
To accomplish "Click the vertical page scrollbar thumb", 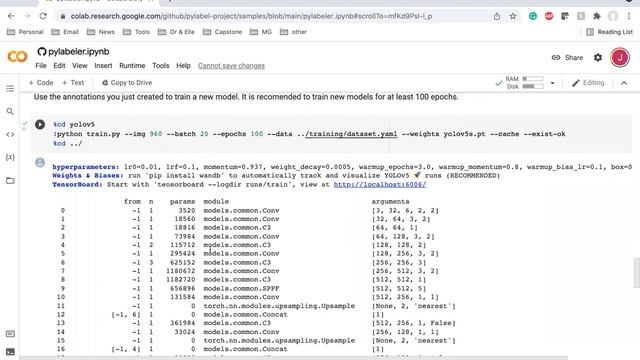I will 636,273.
